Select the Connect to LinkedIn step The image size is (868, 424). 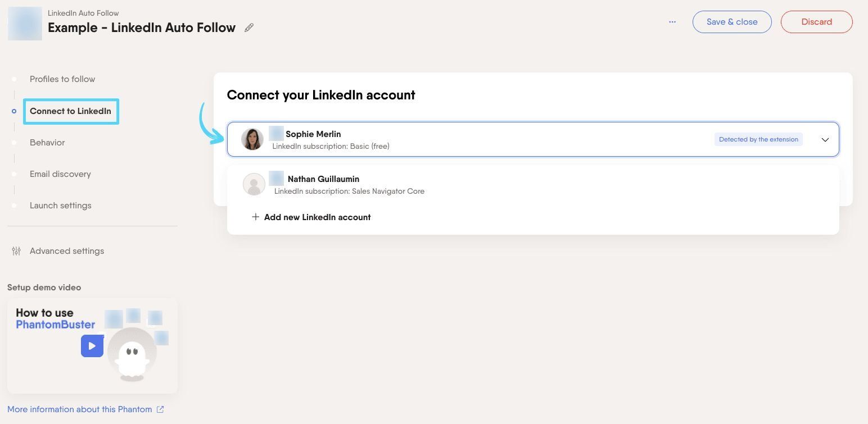coord(70,111)
